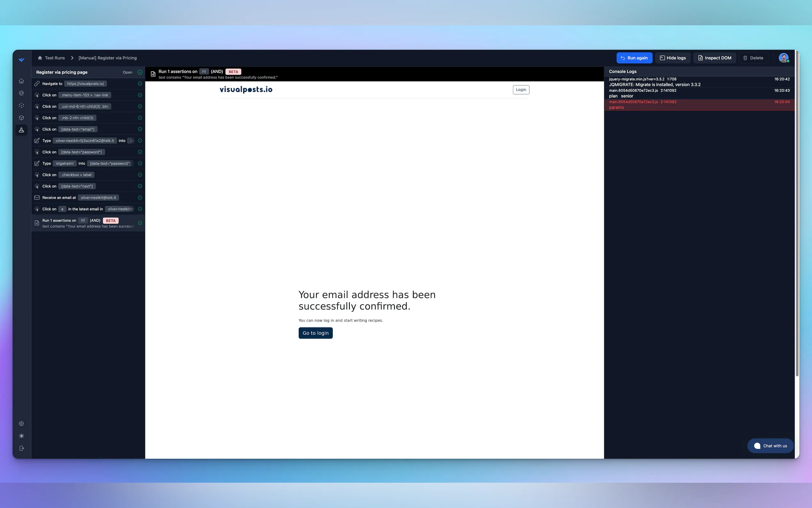The image size is (812, 508).
Task: Select the flask test runs sidebar icon
Action: tap(21, 130)
